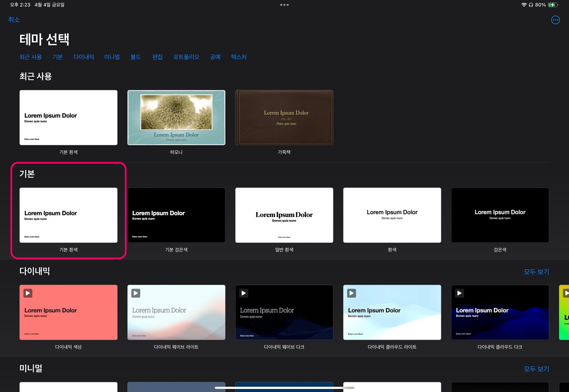Screen dimensions: 569x392
Task: Tap the clock showing 오후 2:23
Action: coord(20,5)
